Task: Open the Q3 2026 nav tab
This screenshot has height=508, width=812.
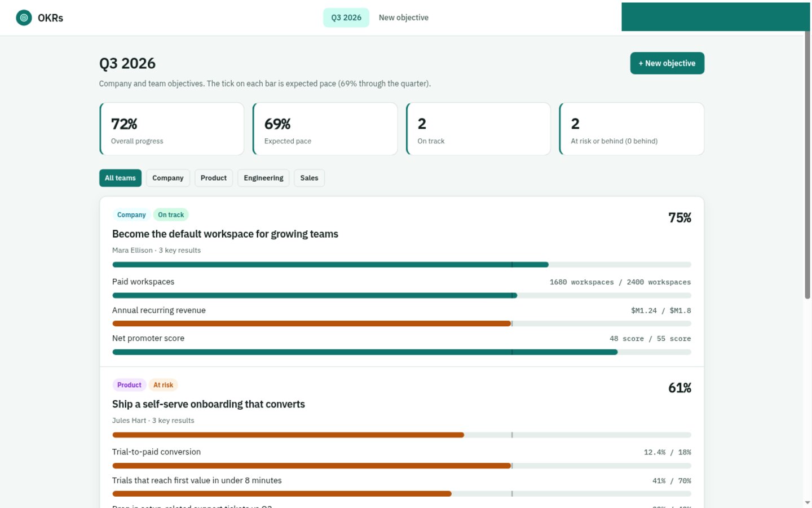Action: (346, 17)
